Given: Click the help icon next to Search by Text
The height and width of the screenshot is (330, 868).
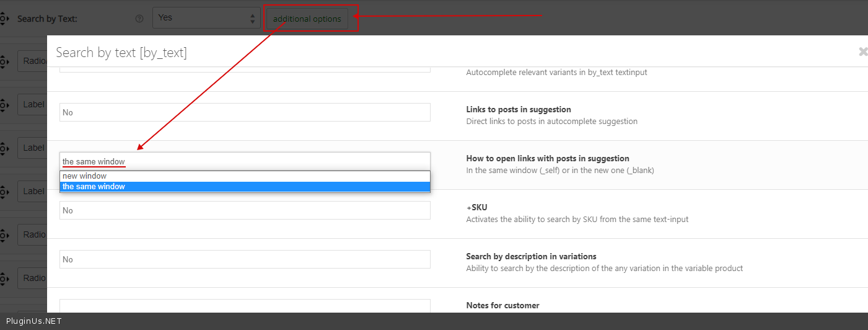Looking at the screenshot, I should pos(139,19).
